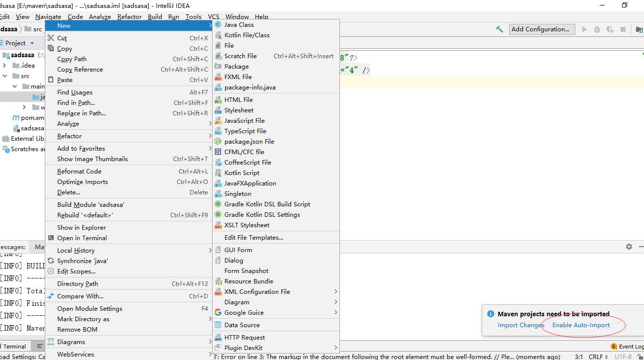The height and width of the screenshot is (360, 644).
Task: Click the HTTP Request API icon
Action: pos(218,337)
